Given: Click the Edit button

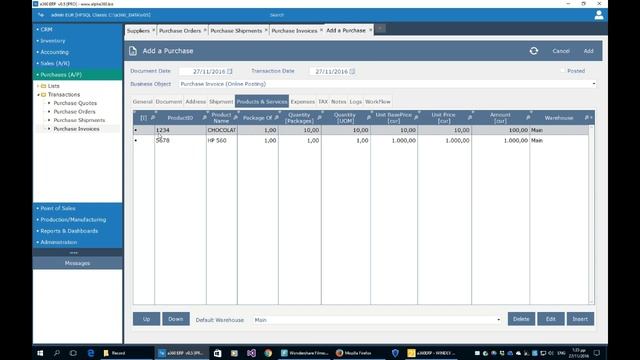Looking at the screenshot, I should 551,319.
